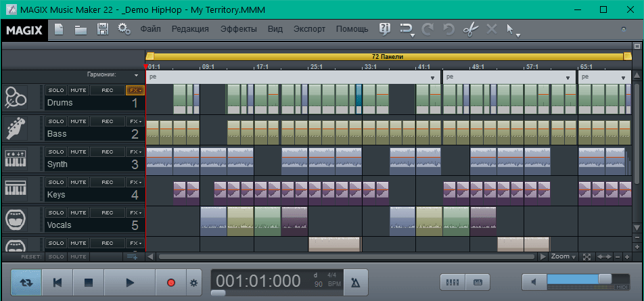Open the Экспорт menu
Image resolution: width=644 pixels, height=301 pixels.
coord(309,29)
